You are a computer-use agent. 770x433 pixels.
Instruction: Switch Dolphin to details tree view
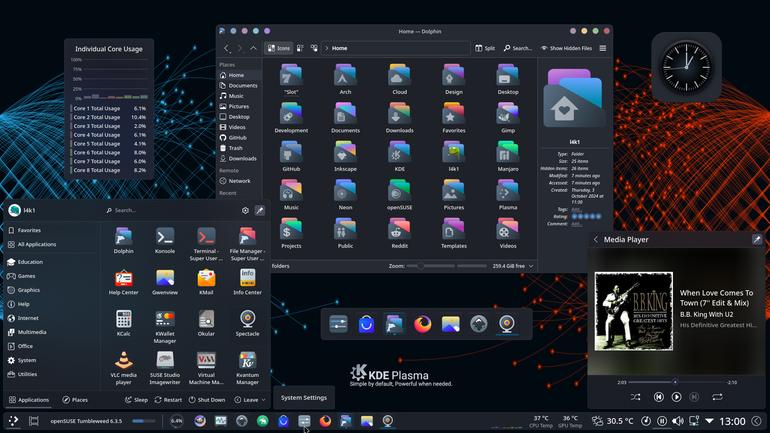click(314, 48)
